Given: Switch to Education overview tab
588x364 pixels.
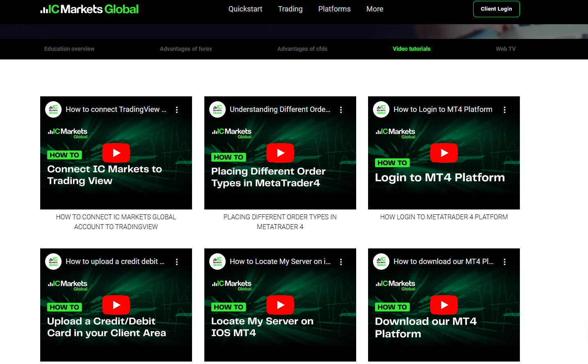Looking at the screenshot, I should tap(69, 49).
